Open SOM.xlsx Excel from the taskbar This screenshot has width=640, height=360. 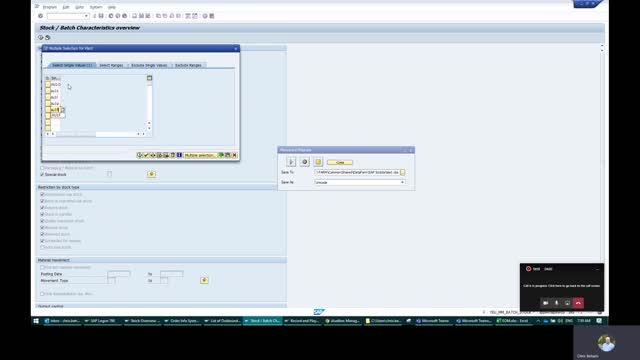tap(514, 321)
